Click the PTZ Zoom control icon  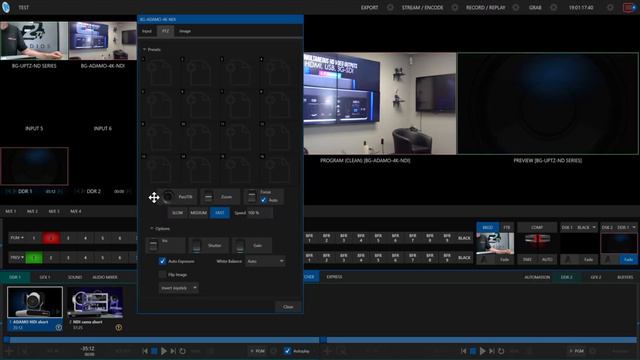point(208,197)
